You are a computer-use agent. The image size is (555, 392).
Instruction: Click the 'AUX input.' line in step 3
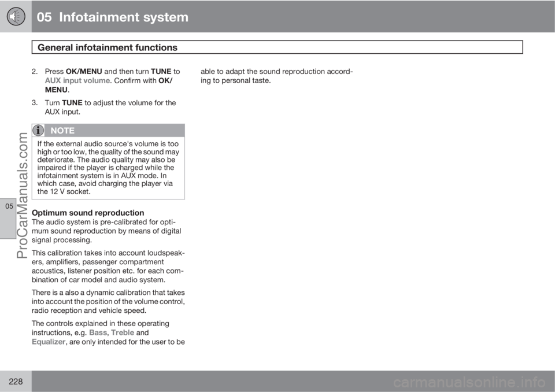click(x=62, y=112)
